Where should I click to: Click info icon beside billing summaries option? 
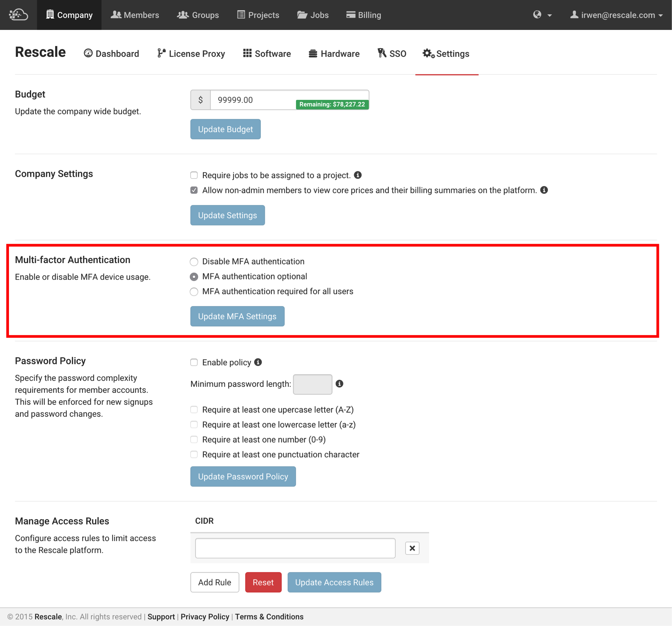[544, 190]
